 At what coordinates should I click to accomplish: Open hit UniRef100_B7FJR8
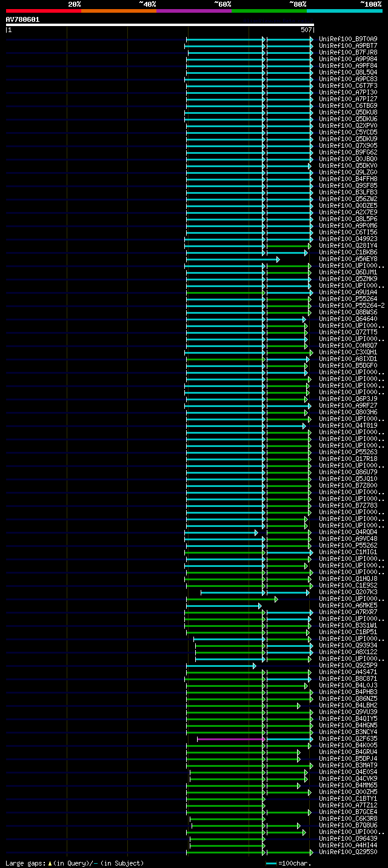pos(348,53)
